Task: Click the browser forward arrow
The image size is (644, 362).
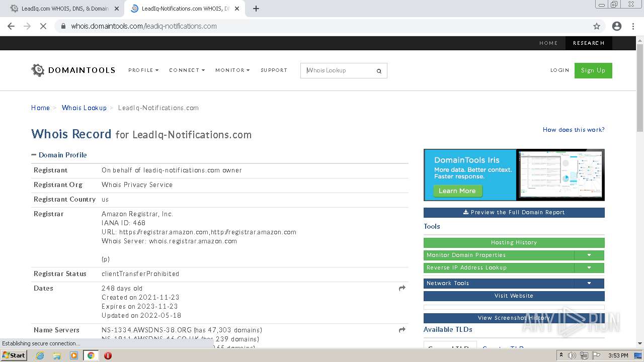Action: (27, 26)
